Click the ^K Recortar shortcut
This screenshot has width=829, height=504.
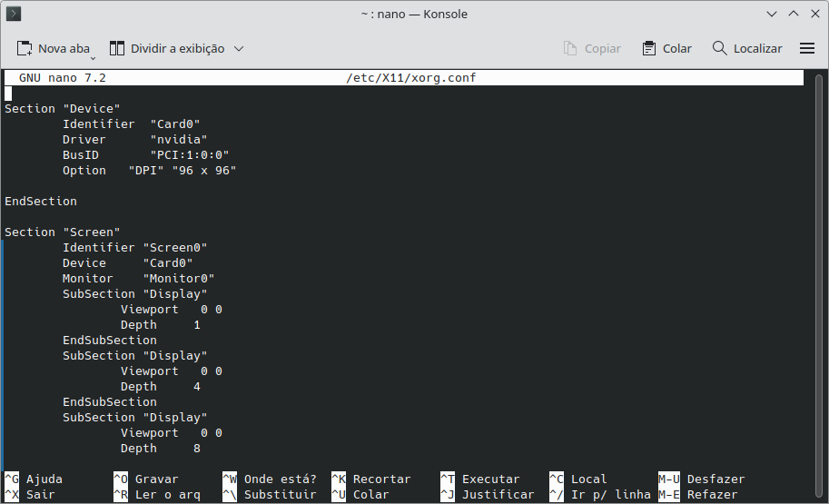[371, 479]
